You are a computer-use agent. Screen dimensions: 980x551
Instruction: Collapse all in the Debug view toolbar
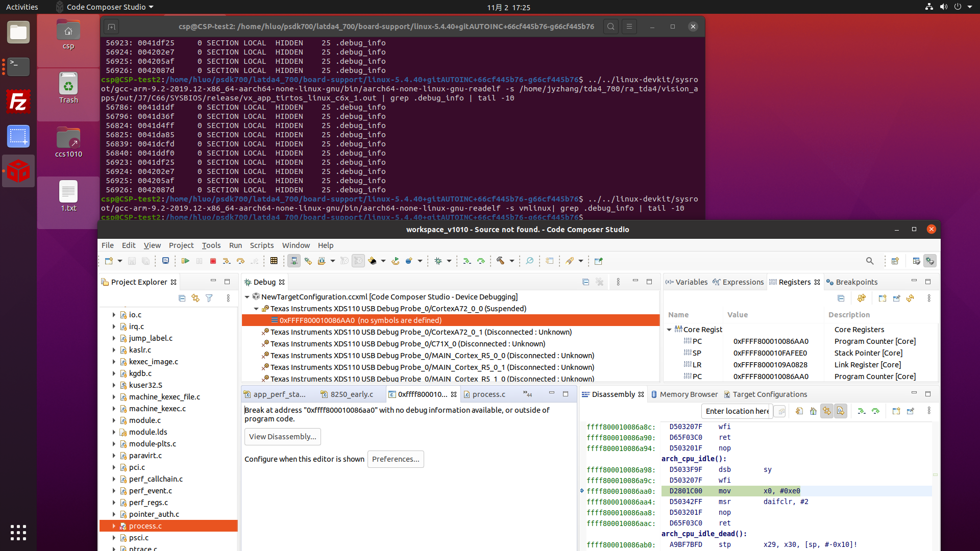coord(585,282)
